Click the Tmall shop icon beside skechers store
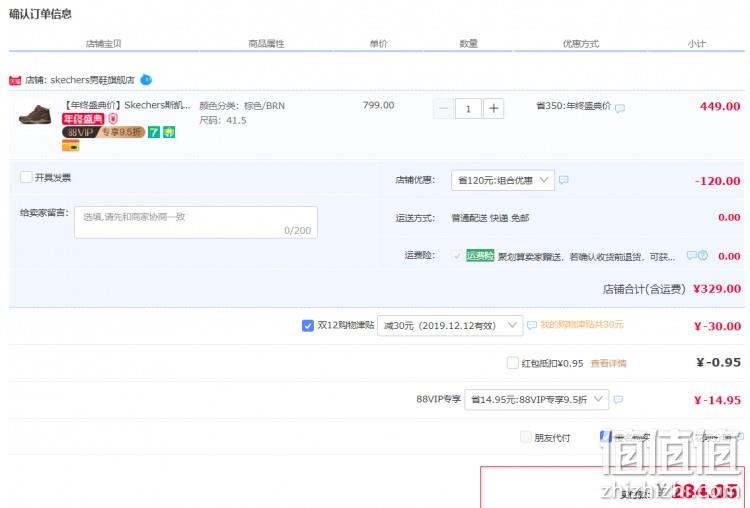This screenshot has height=508, width=750. 15,80
